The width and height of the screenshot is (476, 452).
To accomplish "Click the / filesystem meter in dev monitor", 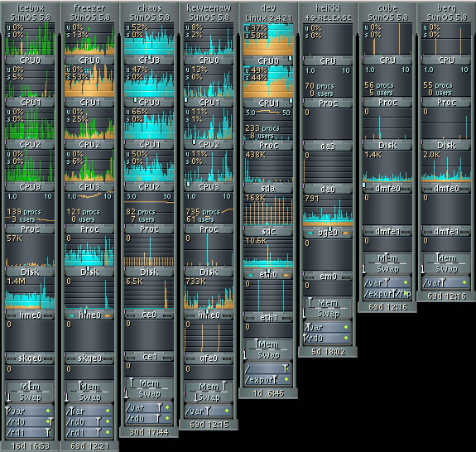I will (268, 369).
